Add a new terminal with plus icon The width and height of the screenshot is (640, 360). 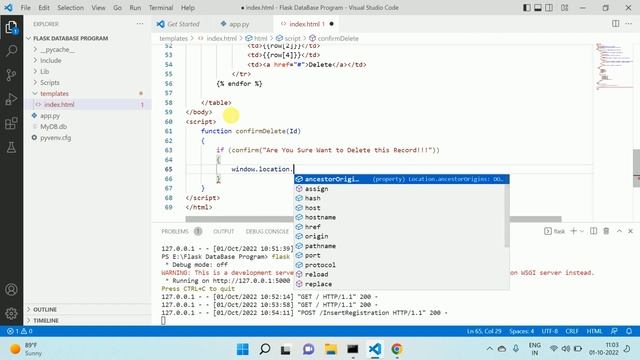573,231
